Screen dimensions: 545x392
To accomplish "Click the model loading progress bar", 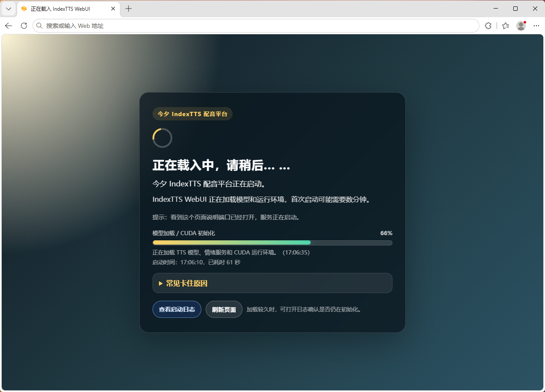I will click(x=272, y=243).
